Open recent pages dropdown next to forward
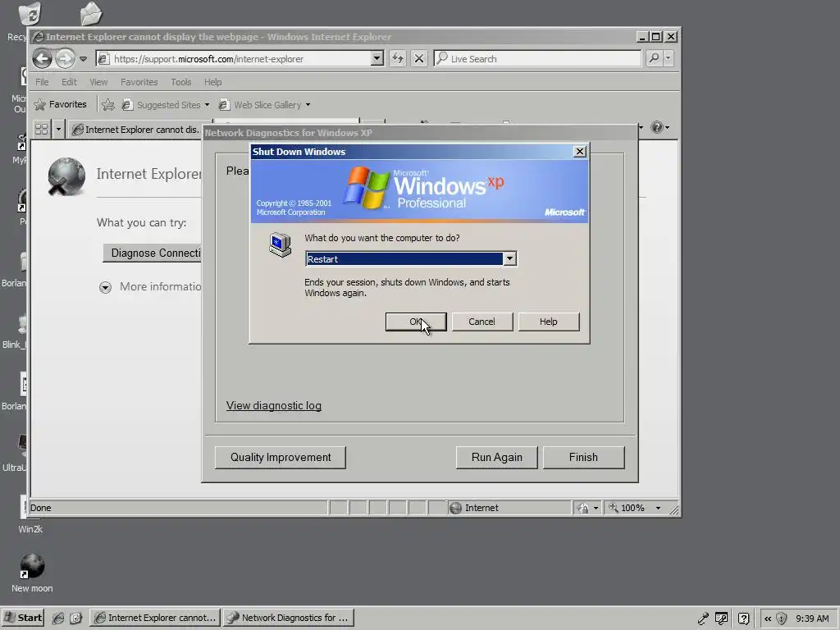The width and height of the screenshot is (840, 630). [83, 59]
